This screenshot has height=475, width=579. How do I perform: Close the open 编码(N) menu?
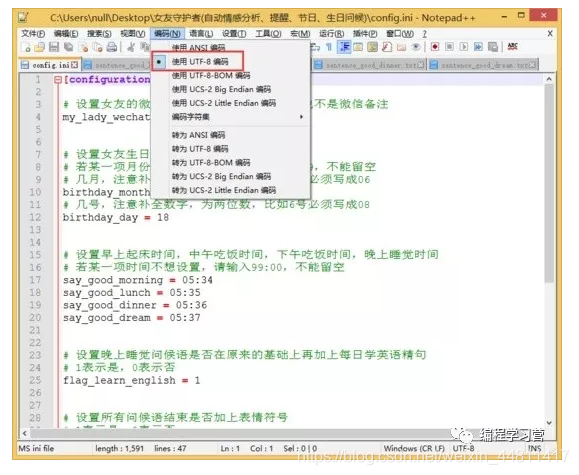pos(167,34)
